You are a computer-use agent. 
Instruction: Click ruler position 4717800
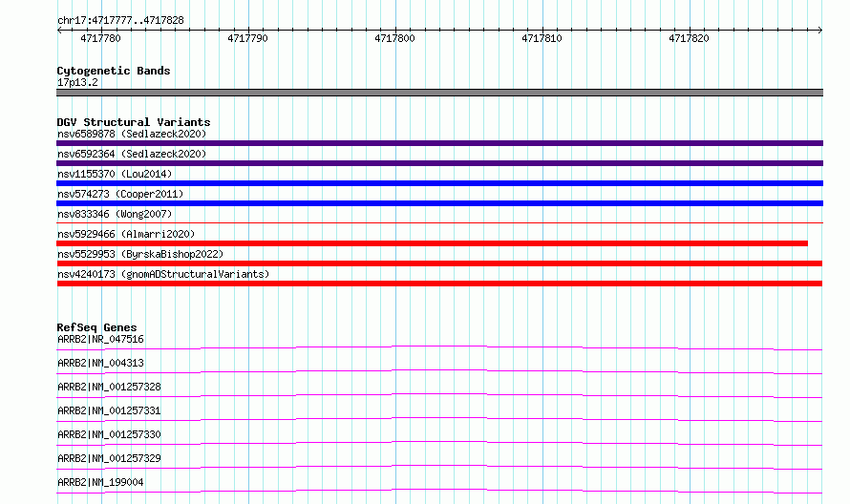click(394, 38)
